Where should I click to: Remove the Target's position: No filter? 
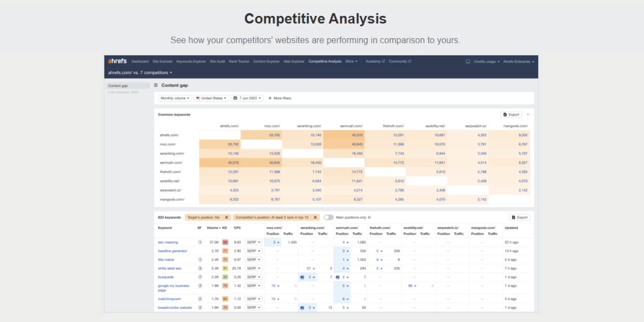pos(227,217)
